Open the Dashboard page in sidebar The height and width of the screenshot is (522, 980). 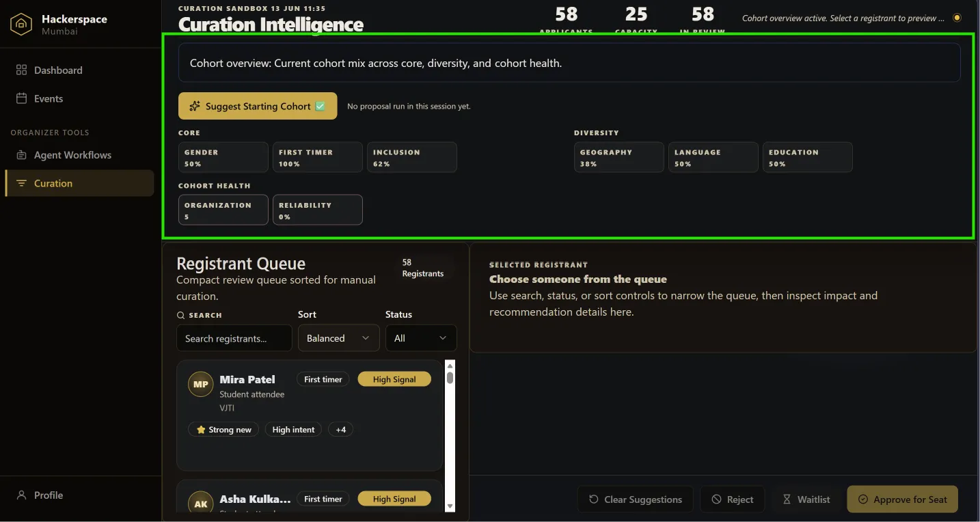coord(79,70)
